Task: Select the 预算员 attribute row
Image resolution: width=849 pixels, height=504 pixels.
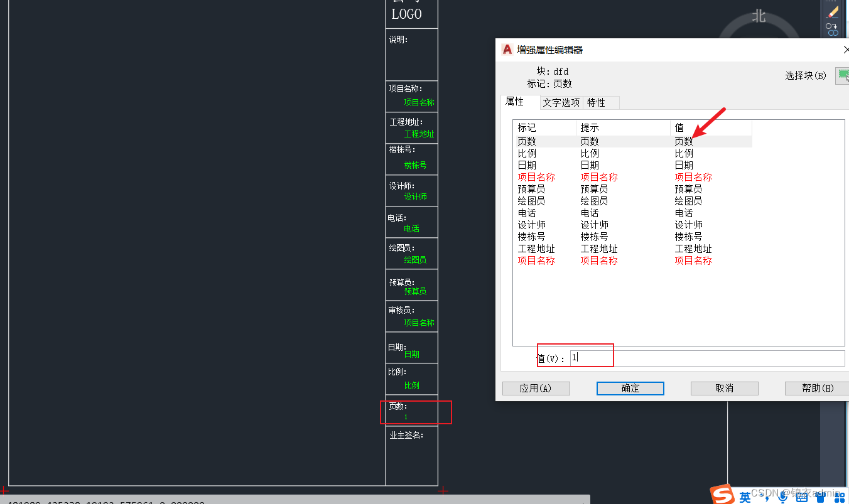Action: click(632, 189)
